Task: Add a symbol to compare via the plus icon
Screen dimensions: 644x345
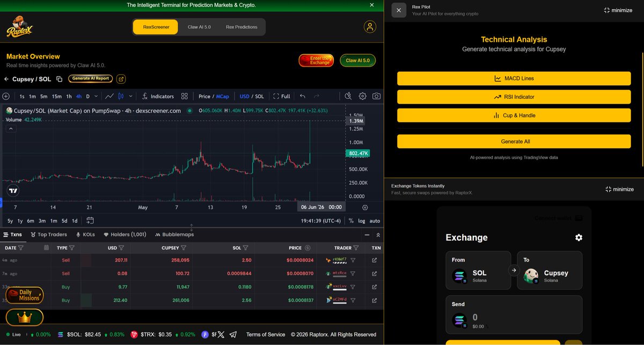Action: point(6,96)
